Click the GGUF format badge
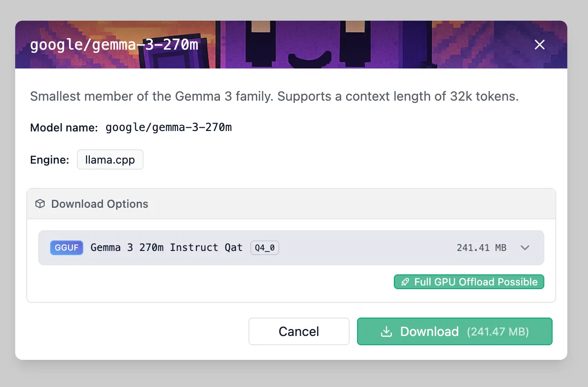Image resolution: width=588 pixels, height=387 pixels. (x=67, y=248)
